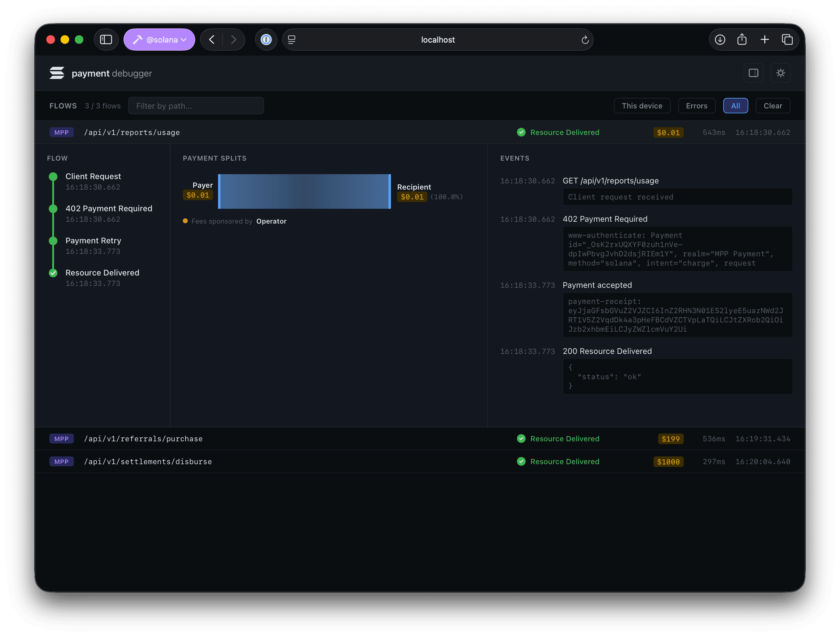This screenshot has height=638, width=840.
Task: Clear all captured flows
Action: pos(773,106)
